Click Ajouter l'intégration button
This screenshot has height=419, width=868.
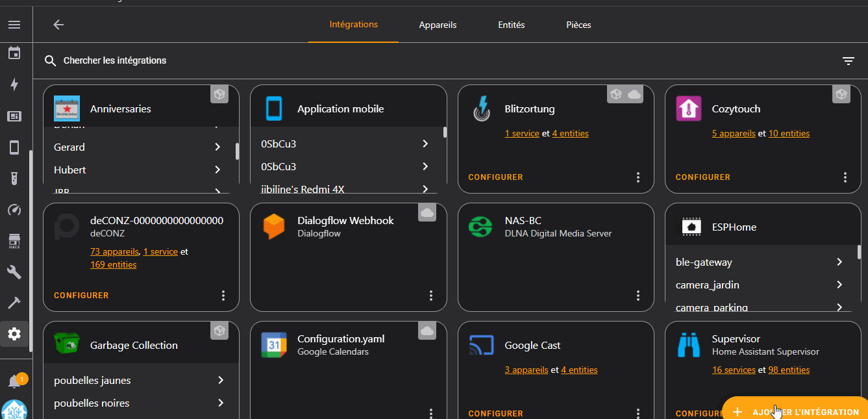pyautogui.click(x=795, y=412)
